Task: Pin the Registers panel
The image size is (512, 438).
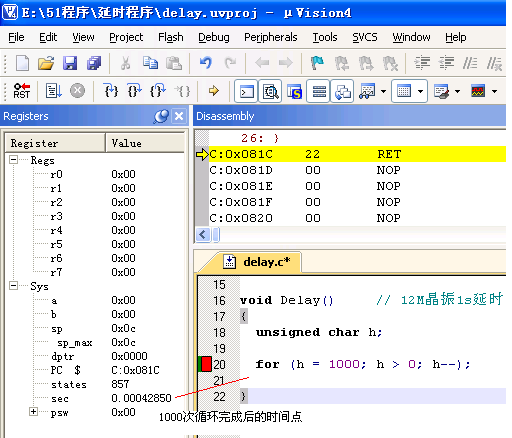Action: pos(161,116)
